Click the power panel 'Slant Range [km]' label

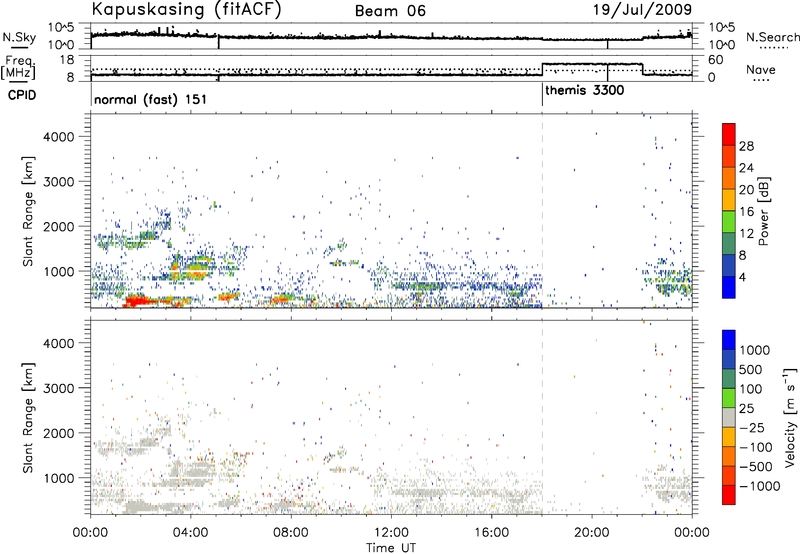pos(28,211)
